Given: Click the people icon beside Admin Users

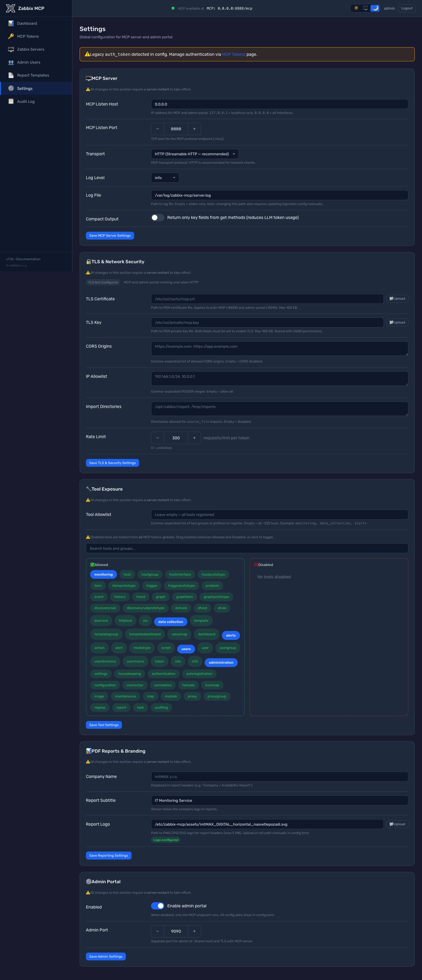Looking at the screenshot, I should click(x=11, y=62).
